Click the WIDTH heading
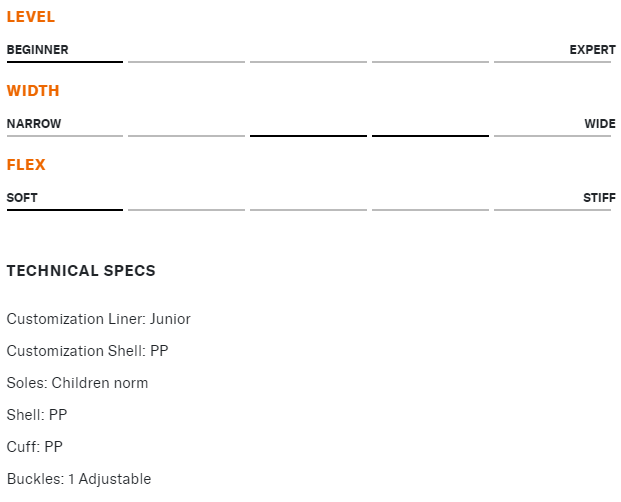Screen dimensions: 621x502 (x=33, y=91)
